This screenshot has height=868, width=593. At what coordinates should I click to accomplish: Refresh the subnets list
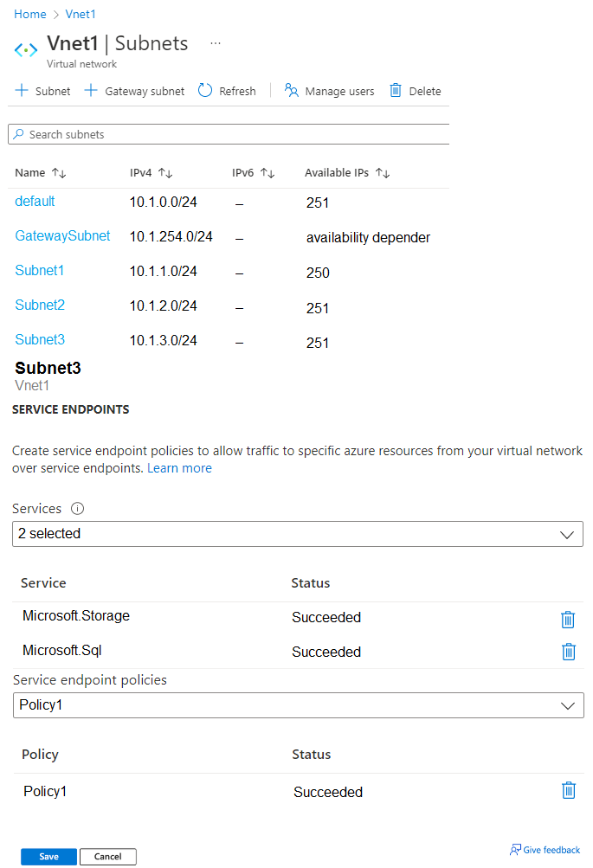pyautogui.click(x=227, y=91)
